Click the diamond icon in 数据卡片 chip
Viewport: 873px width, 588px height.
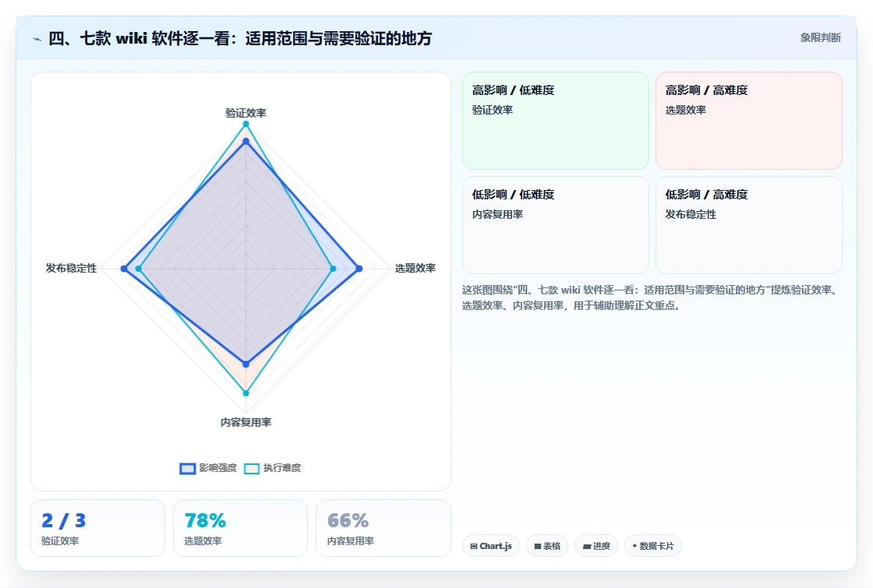coord(634,546)
